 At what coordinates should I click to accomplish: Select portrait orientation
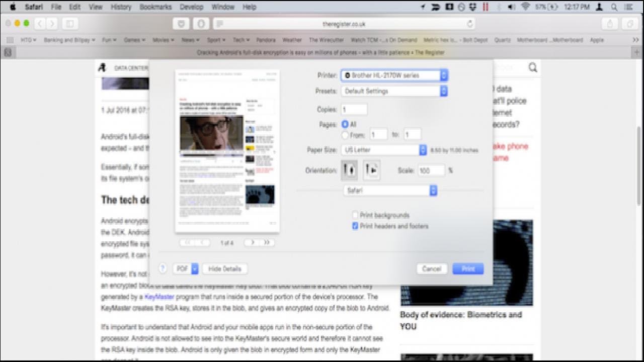tap(349, 170)
